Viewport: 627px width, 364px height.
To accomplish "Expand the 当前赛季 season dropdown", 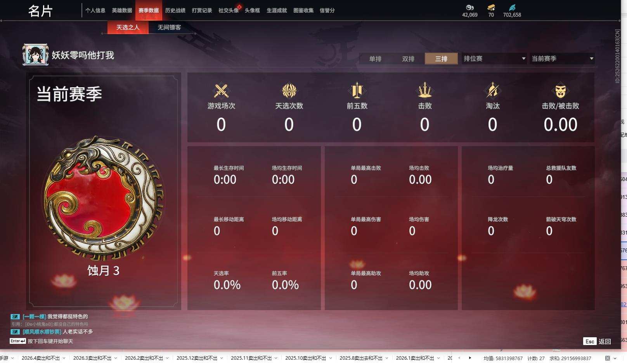I will point(562,59).
